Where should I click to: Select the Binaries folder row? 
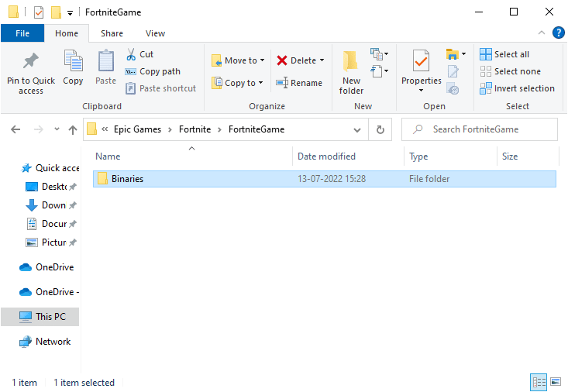coord(325,179)
